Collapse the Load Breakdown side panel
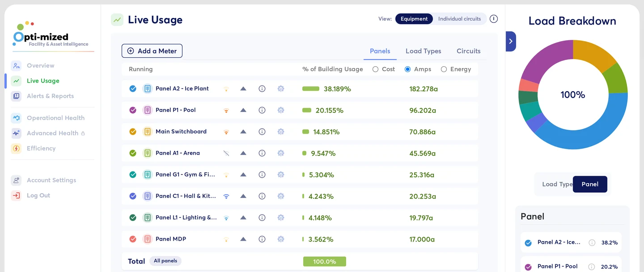The height and width of the screenshot is (272, 644). 511,41
